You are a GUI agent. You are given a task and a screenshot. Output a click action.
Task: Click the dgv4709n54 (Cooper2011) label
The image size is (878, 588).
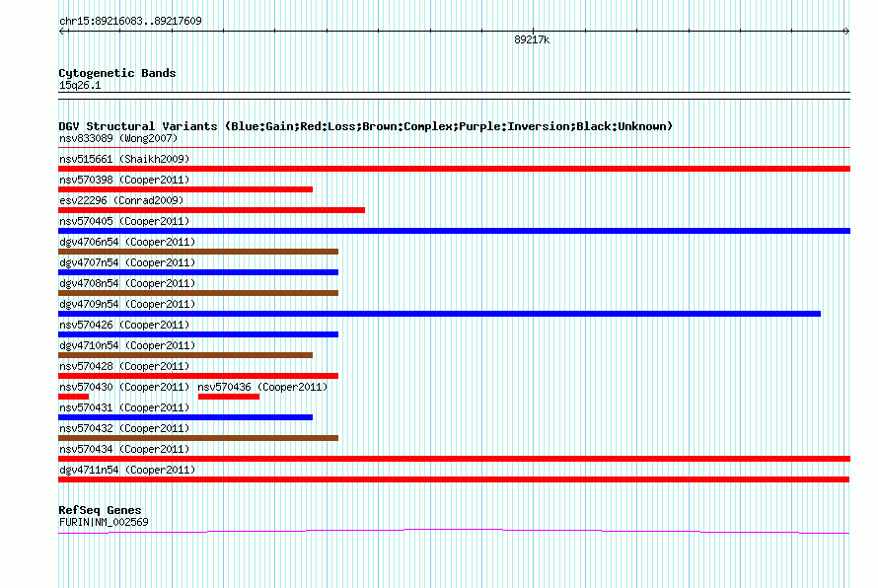click(x=127, y=304)
